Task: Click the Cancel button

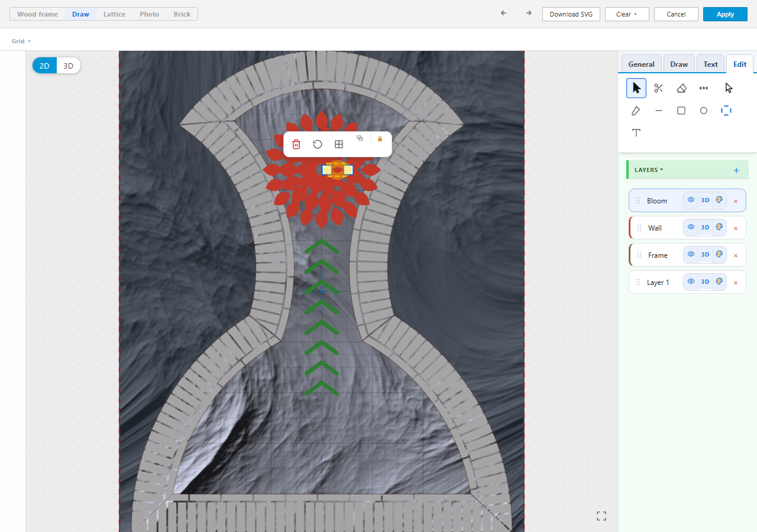Action: point(676,14)
